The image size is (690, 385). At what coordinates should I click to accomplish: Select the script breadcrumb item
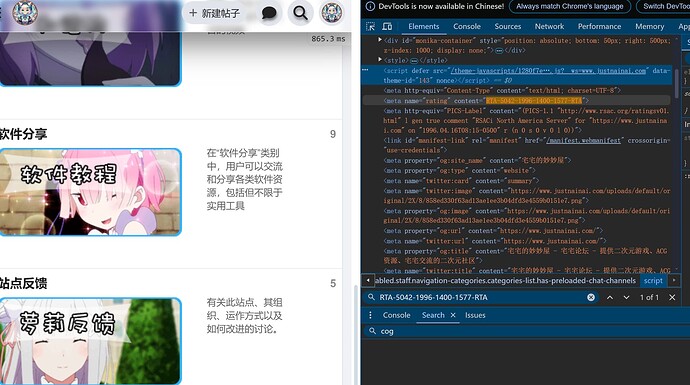coord(653,281)
